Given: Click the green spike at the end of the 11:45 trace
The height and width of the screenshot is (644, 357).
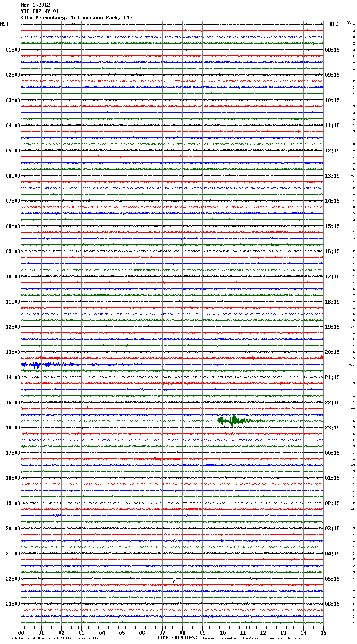Looking at the screenshot, I should pos(312,320).
